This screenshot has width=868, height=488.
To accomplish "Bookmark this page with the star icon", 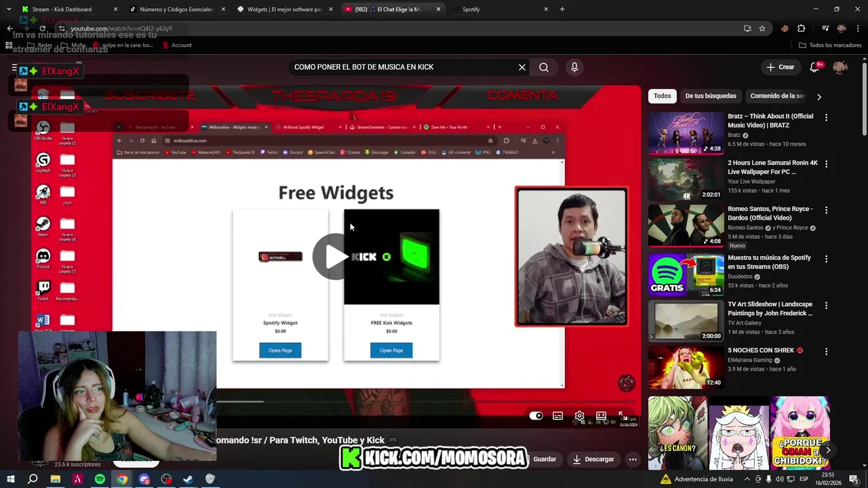I will pos(762,28).
